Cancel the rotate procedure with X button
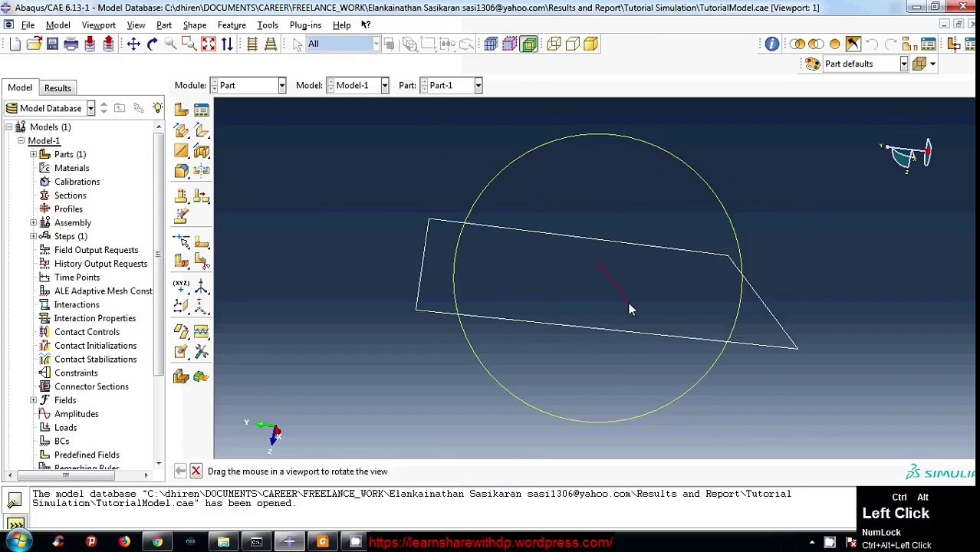 (196, 472)
